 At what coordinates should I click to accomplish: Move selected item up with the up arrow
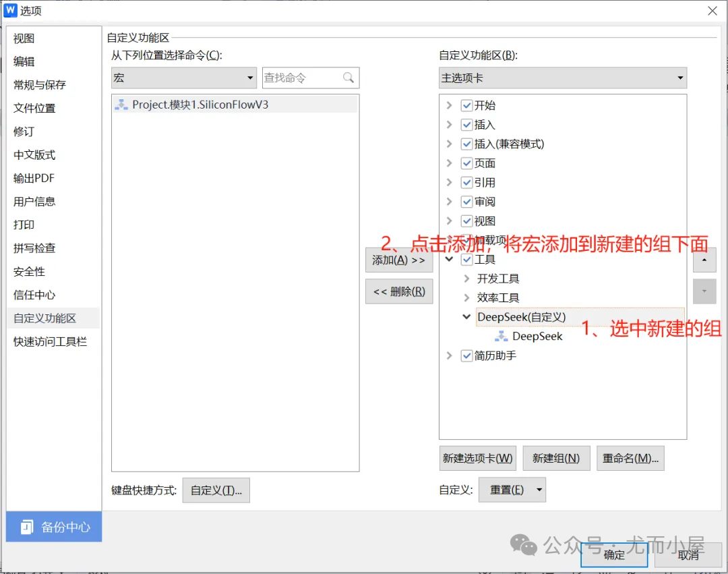(x=704, y=260)
